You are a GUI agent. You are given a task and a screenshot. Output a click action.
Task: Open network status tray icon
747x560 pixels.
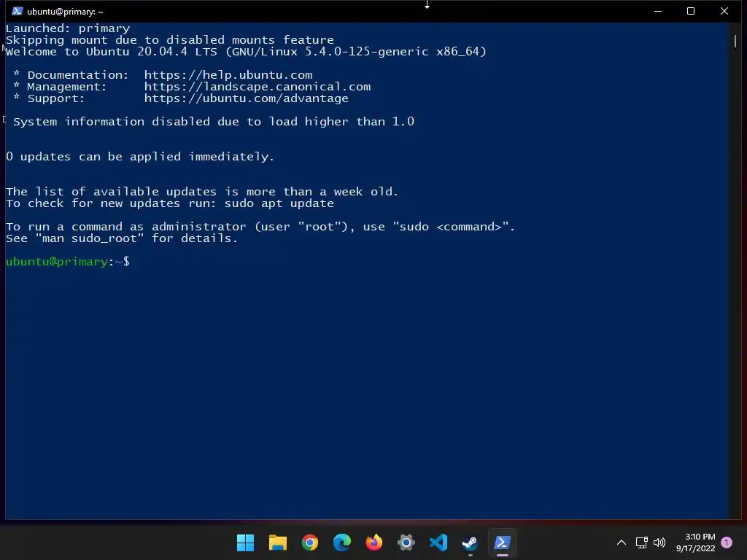coord(641,542)
